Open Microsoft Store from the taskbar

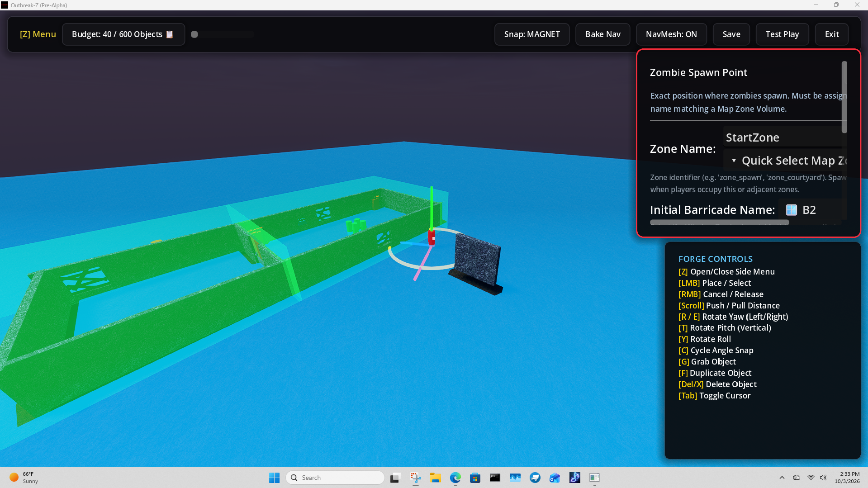pyautogui.click(x=475, y=478)
